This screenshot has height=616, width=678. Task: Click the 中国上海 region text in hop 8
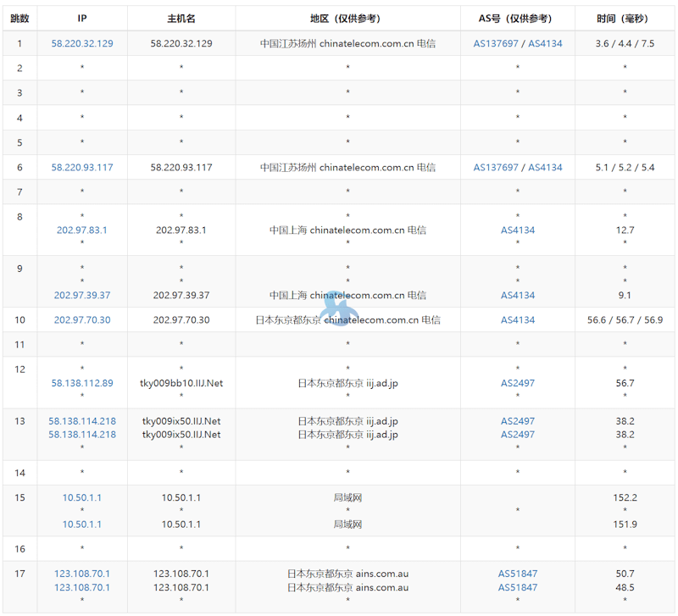(x=288, y=230)
